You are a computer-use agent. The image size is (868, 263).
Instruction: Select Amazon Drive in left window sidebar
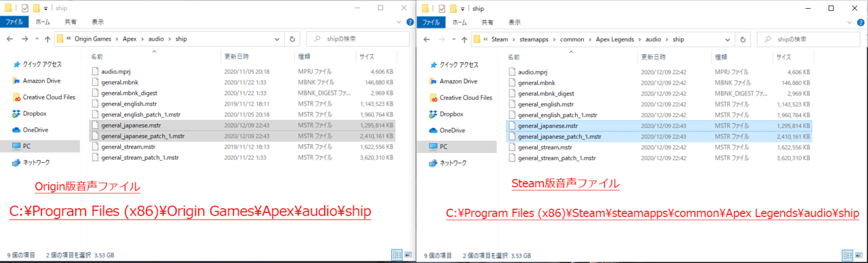[x=41, y=81]
